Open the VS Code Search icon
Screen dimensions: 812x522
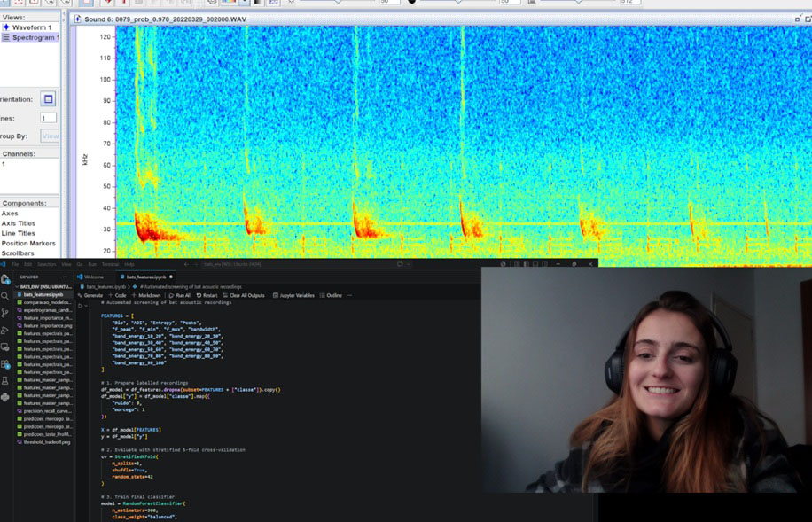5,296
